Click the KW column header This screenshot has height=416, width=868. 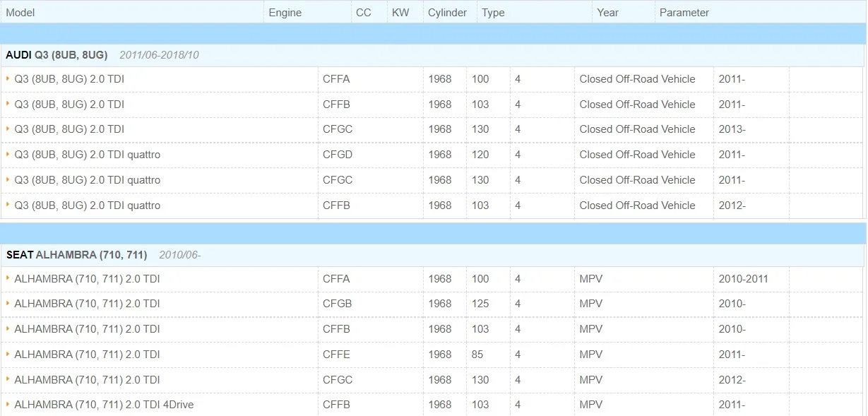(400, 13)
